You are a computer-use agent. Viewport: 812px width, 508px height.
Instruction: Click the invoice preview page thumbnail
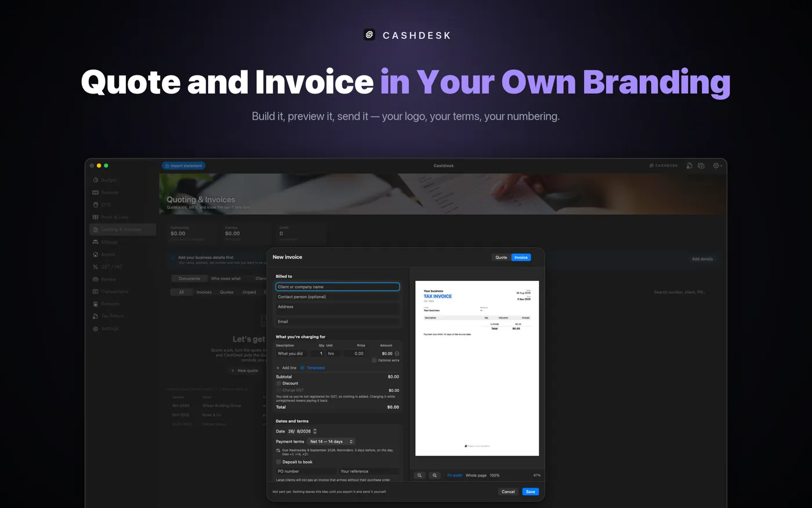(477, 368)
